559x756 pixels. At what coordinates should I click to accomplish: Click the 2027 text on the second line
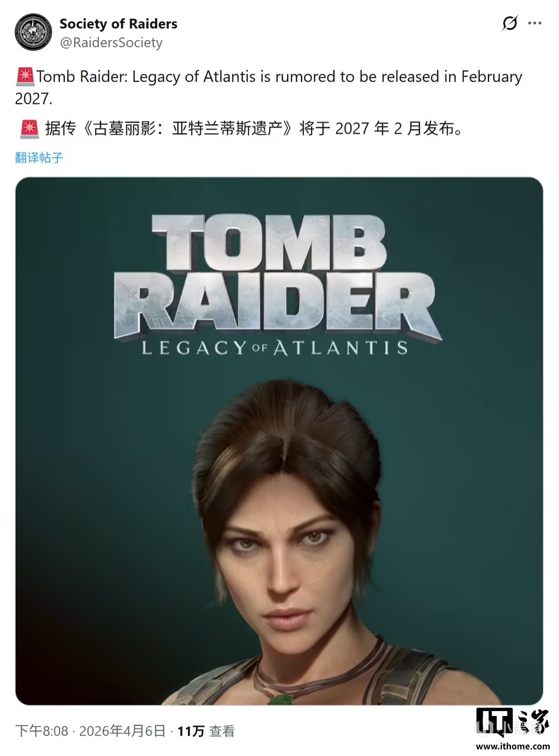point(33,99)
